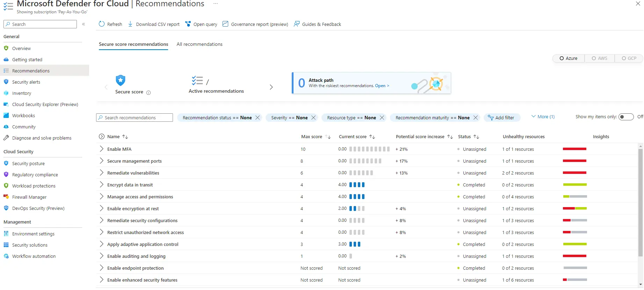Remove the Recommendation status filter
This screenshot has width=644, height=290.
pos(258,118)
